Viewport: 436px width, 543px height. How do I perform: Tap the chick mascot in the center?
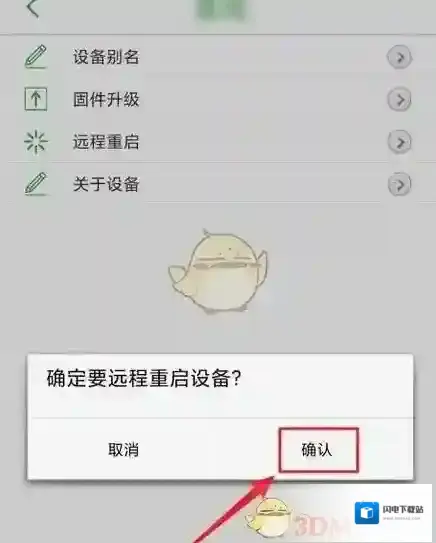(218, 272)
